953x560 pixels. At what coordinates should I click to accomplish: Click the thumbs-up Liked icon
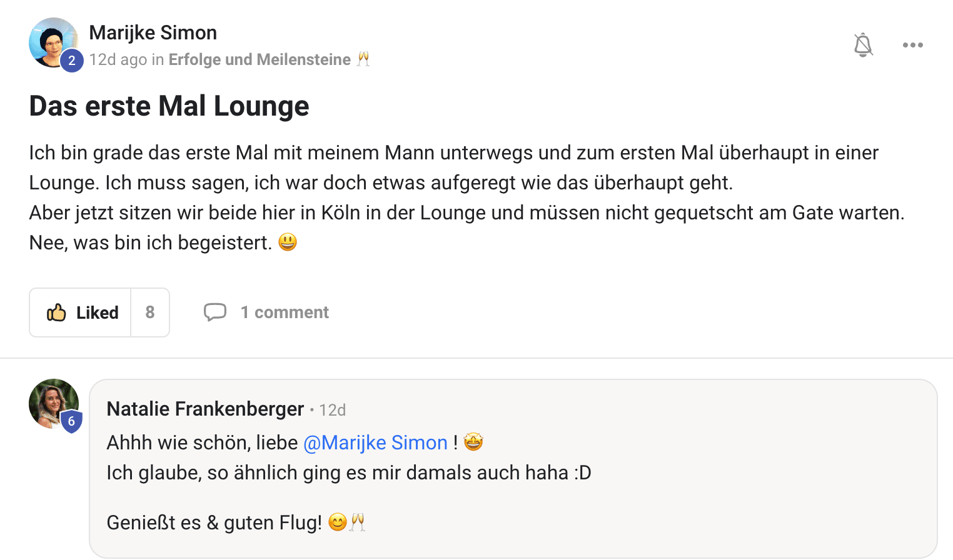56,312
